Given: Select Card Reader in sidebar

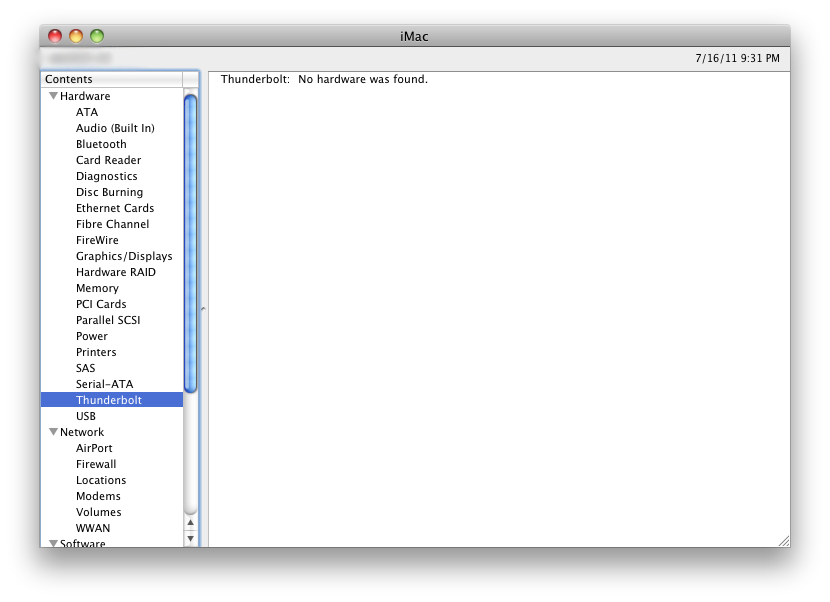Looking at the screenshot, I should pyautogui.click(x=109, y=160).
